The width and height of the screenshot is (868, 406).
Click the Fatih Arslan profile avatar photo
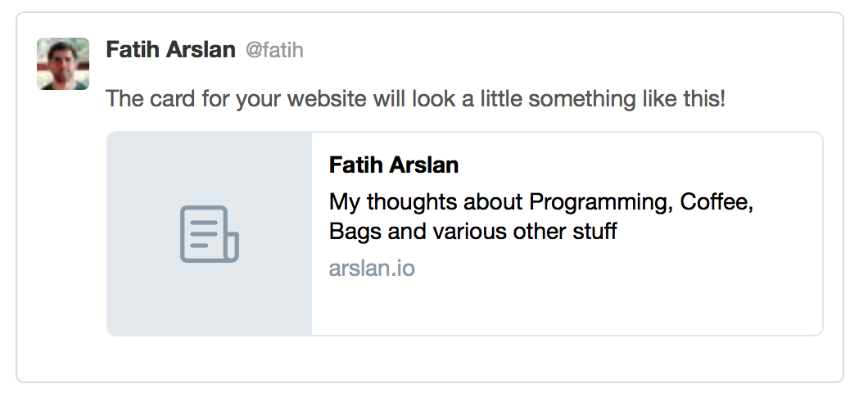(63, 64)
